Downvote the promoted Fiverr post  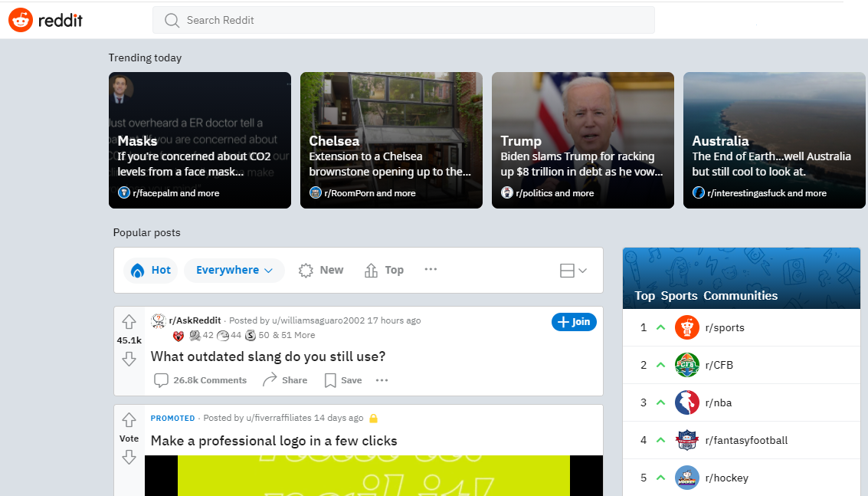pyautogui.click(x=129, y=457)
